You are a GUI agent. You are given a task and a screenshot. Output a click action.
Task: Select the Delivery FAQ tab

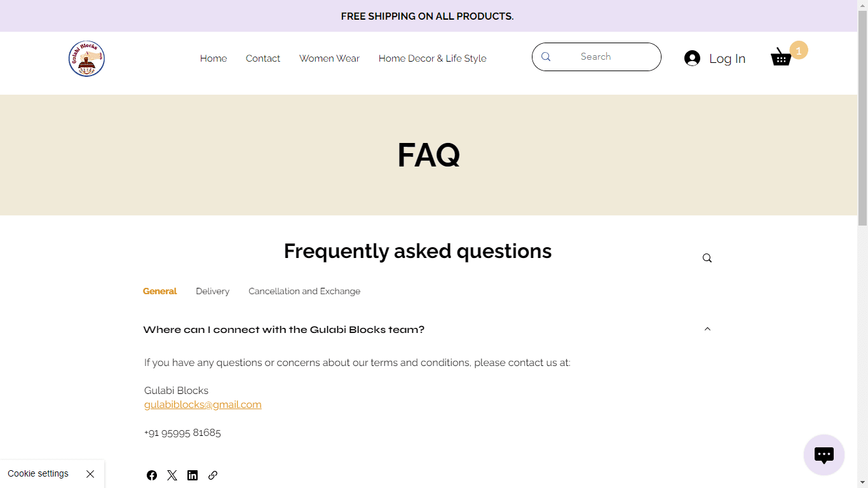tap(212, 291)
